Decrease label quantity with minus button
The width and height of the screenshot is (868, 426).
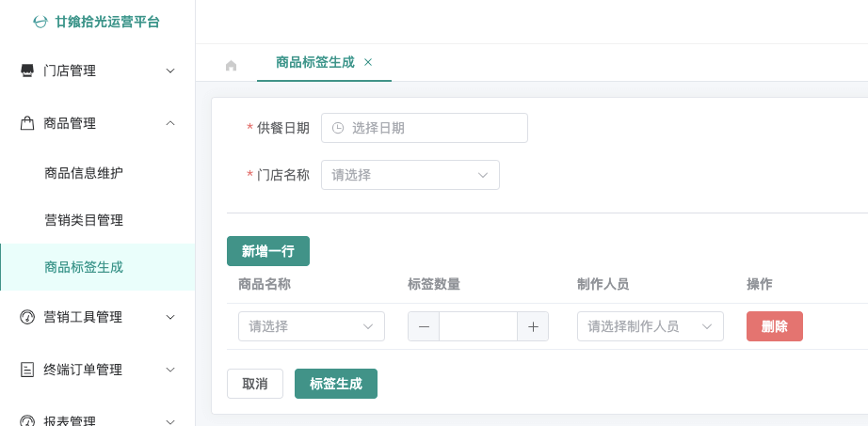coord(424,326)
